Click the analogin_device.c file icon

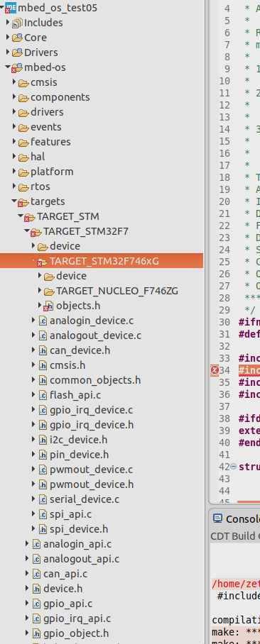tap(43, 321)
